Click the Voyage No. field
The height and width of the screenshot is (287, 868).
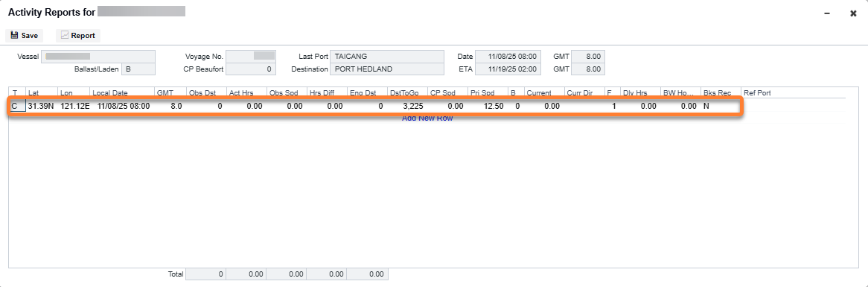click(x=251, y=57)
